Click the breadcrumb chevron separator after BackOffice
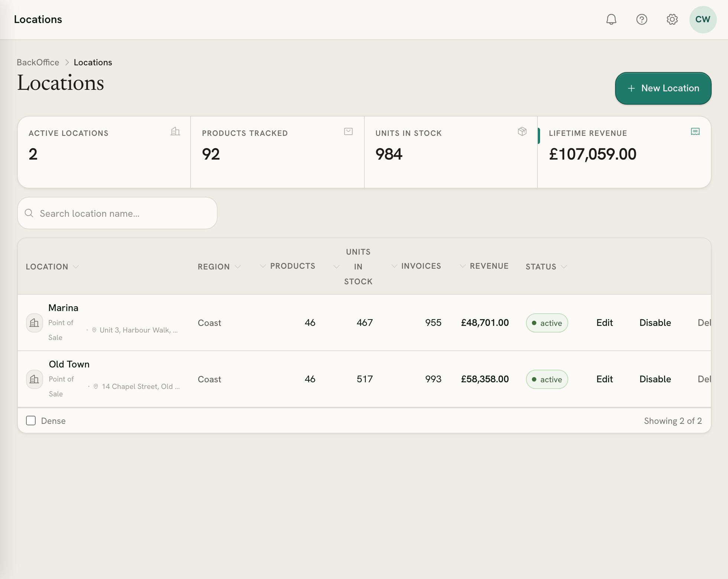The height and width of the screenshot is (579, 728). coord(67,62)
